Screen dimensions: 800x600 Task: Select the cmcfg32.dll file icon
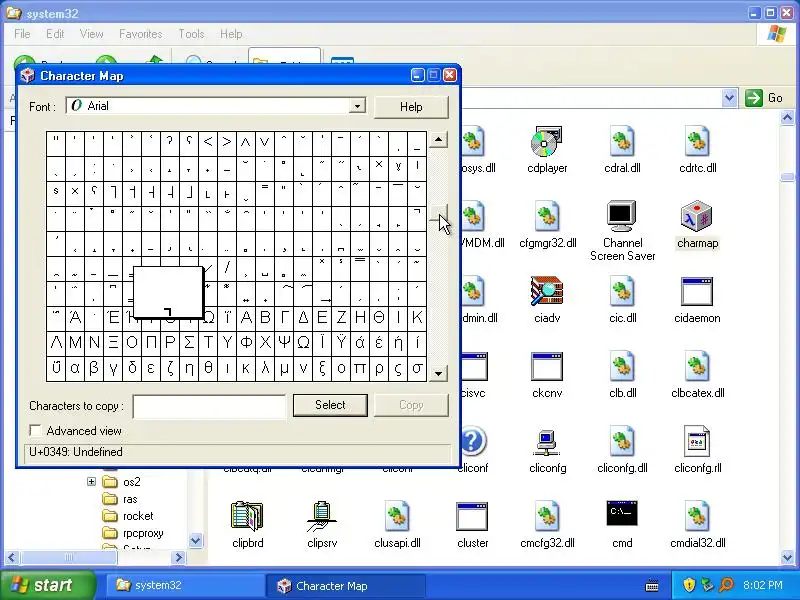tap(547, 517)
